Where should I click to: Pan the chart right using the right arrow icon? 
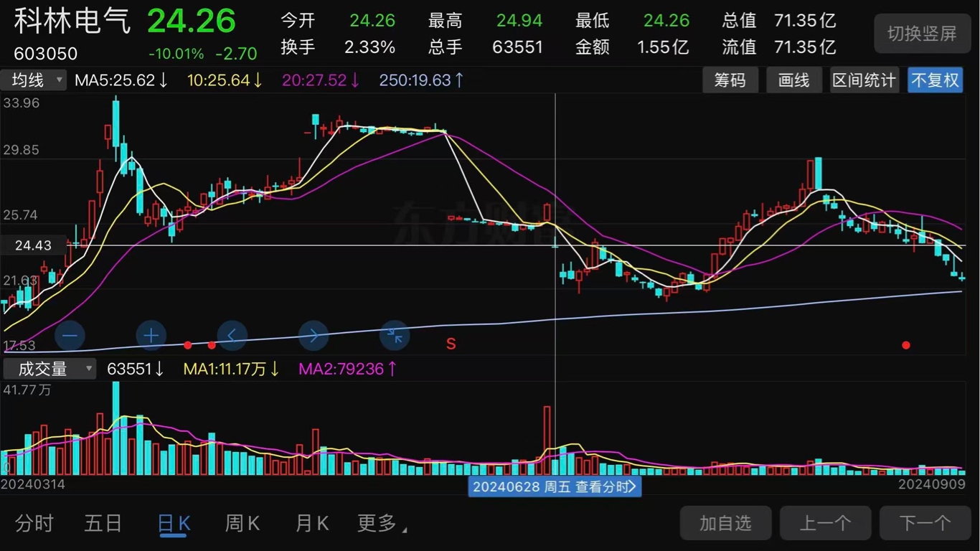[314, 335]
